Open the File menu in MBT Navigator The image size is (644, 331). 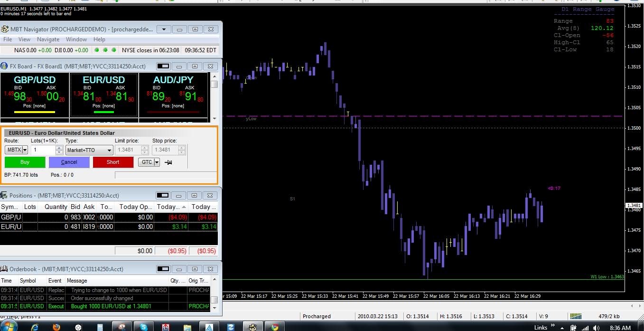point(8,39)
